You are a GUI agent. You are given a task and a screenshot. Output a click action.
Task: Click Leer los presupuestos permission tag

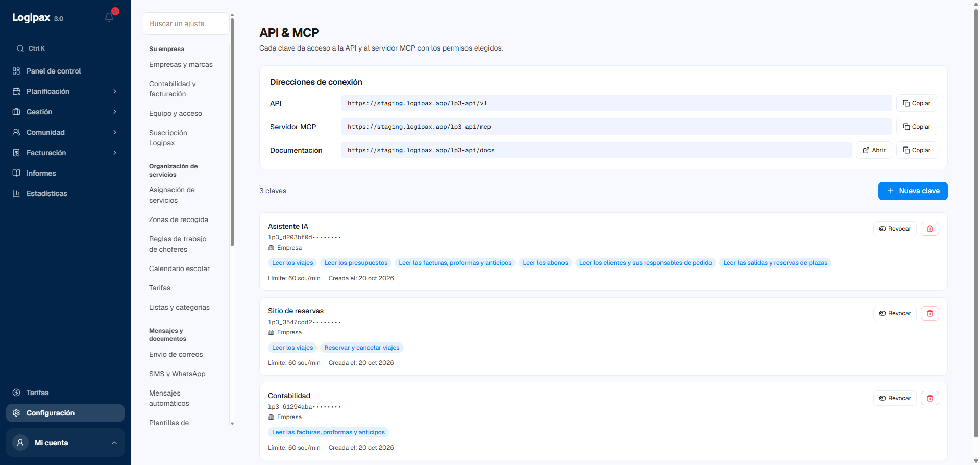pyautogui.click(x=356, y=263)
